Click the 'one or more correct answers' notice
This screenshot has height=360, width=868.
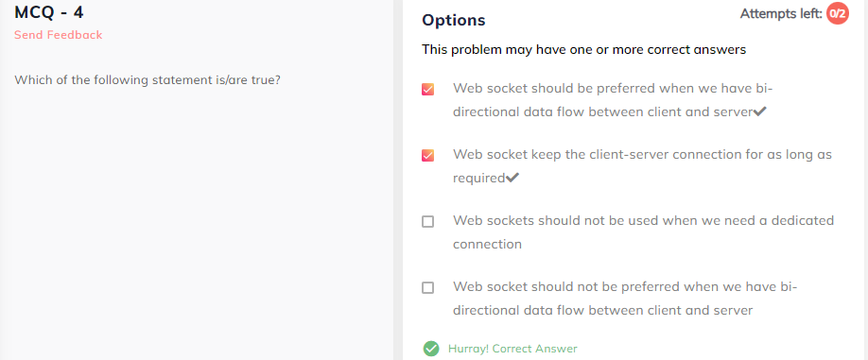583,50
